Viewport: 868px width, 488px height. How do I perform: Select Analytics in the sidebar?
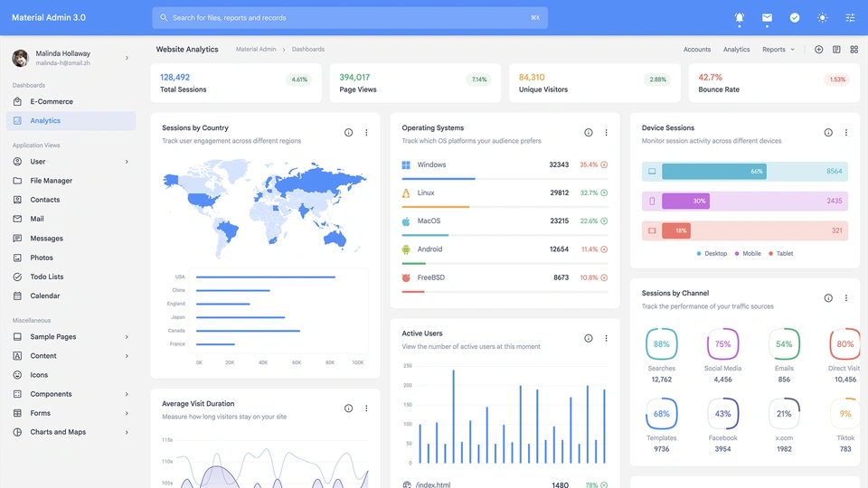tap(71, 120)
